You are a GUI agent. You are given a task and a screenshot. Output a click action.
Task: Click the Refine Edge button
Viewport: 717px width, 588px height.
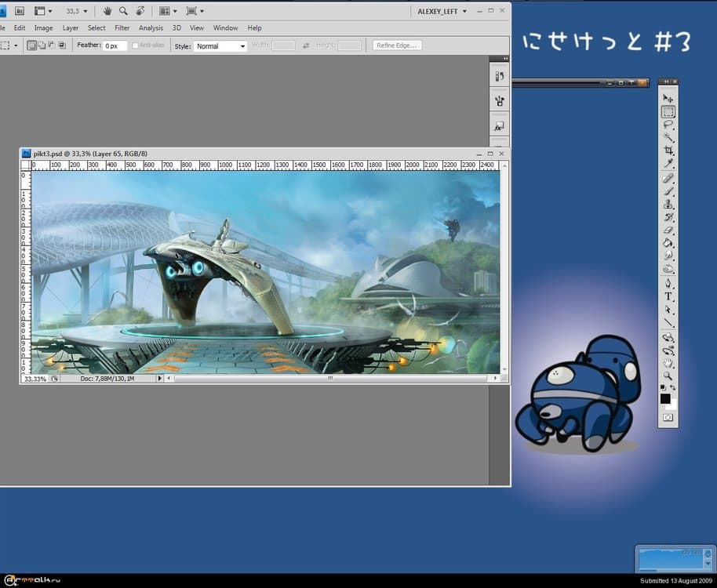click(398, 45)
